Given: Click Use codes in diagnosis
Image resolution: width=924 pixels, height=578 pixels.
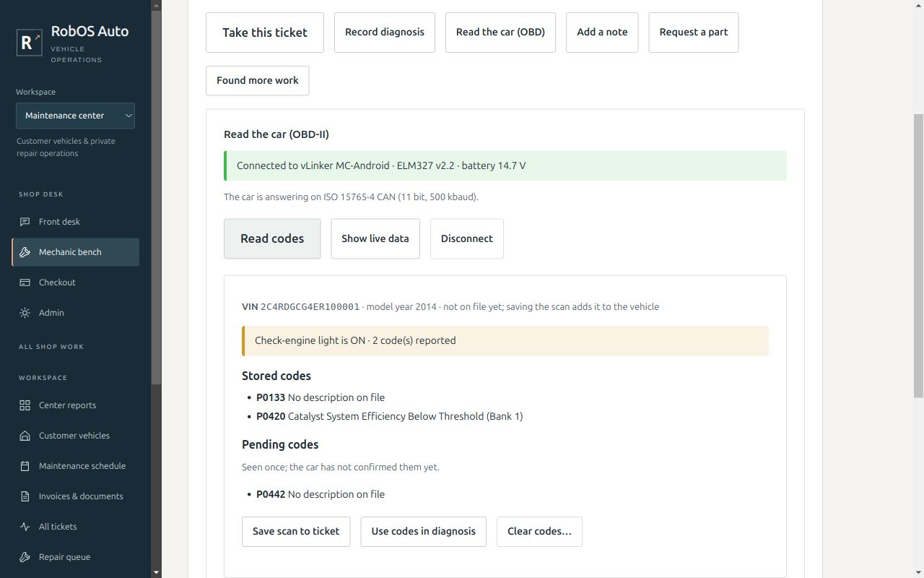Looking at the screenshot, I should pos(424,532).
